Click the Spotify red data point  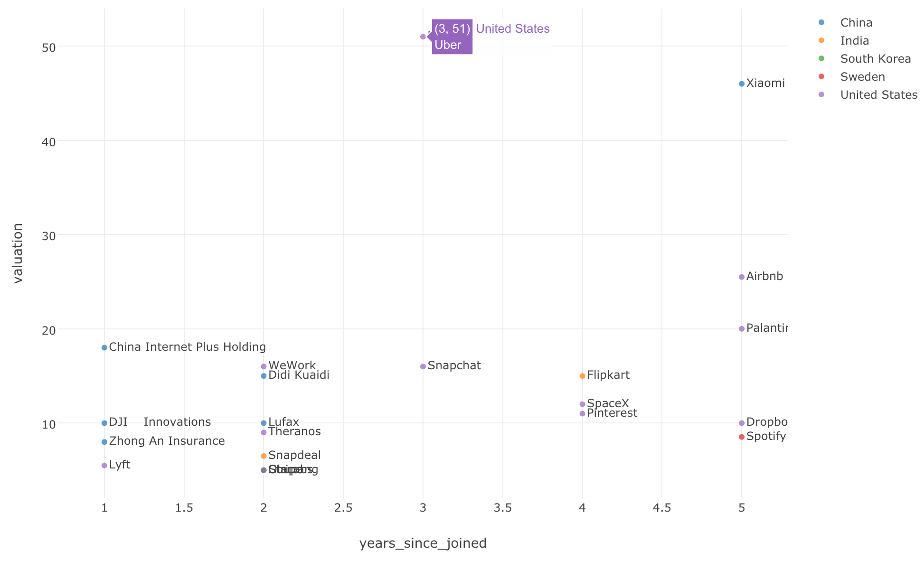tap(742, 437)
